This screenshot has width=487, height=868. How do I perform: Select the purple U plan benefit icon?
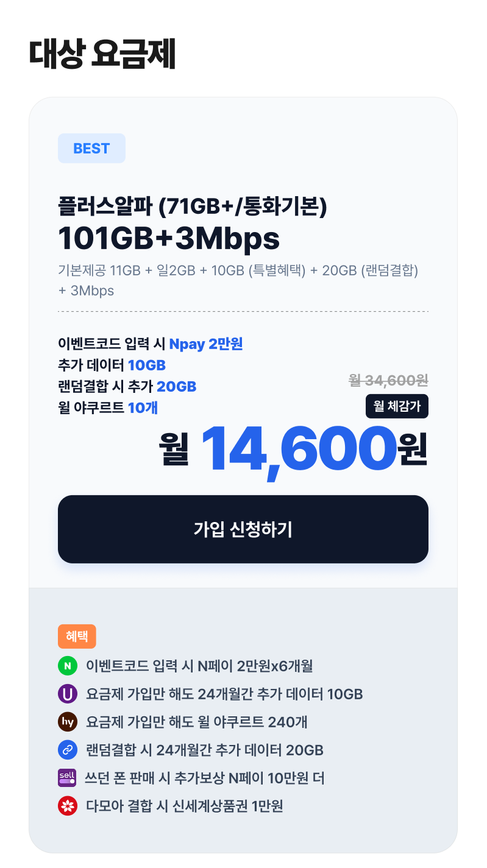tap(67, 694)
